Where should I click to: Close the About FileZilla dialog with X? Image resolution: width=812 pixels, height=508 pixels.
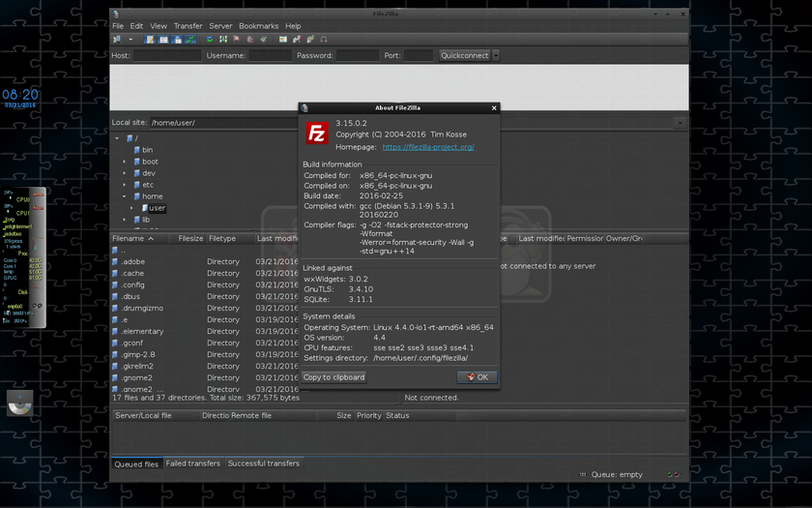click(494, 107)
